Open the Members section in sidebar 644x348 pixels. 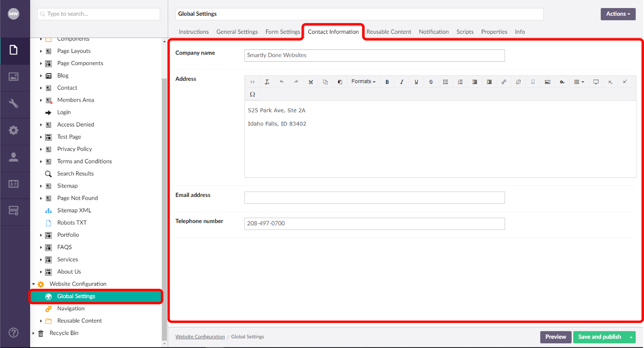pos(14,184)
